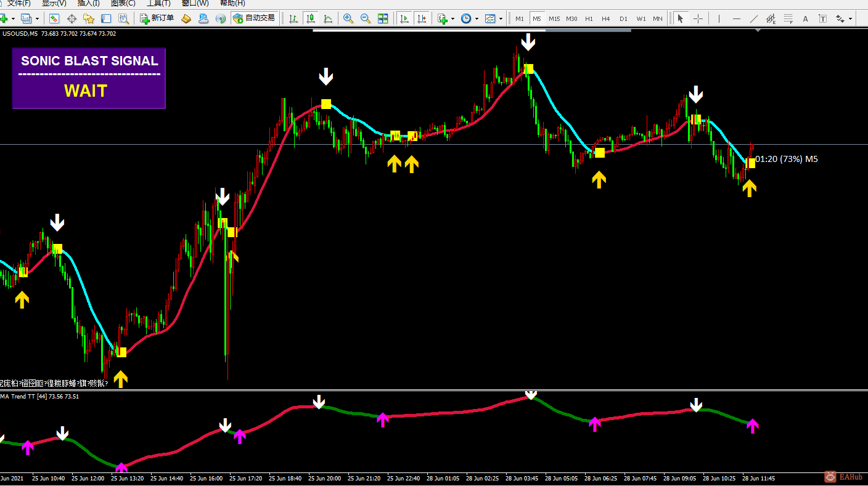Tile chart windows with grid icon
868x486 pixels.
pyautogui.click(x=383, y=18)
